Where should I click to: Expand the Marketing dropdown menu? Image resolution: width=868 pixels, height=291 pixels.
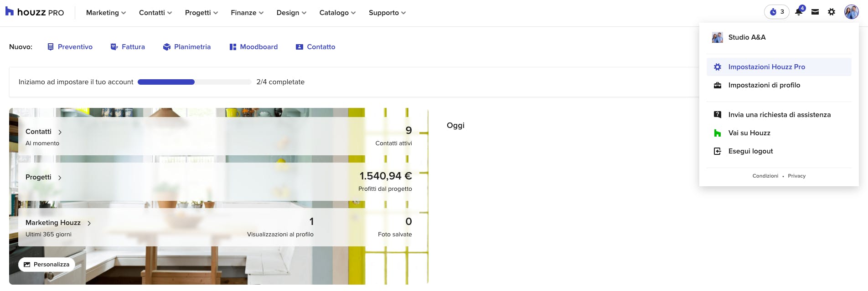(x=106, y=13)
